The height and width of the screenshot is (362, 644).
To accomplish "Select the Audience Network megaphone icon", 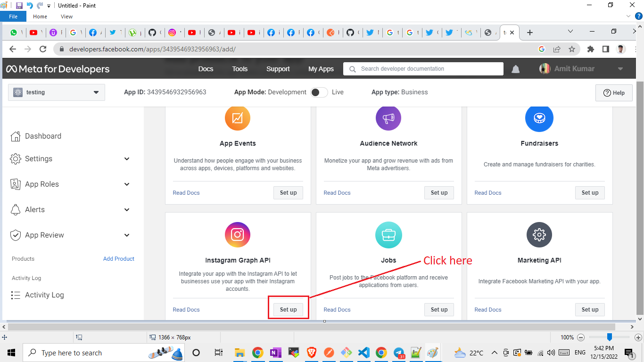I will pos(388,118).
